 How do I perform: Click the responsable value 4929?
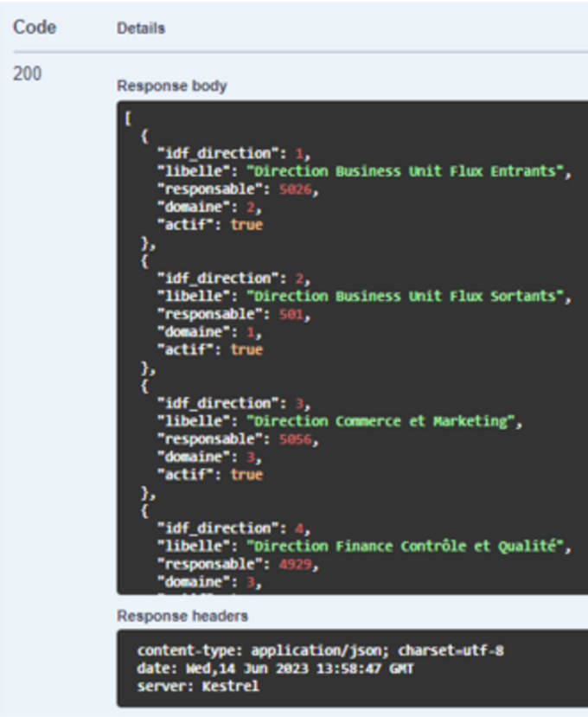pos(296,564)
